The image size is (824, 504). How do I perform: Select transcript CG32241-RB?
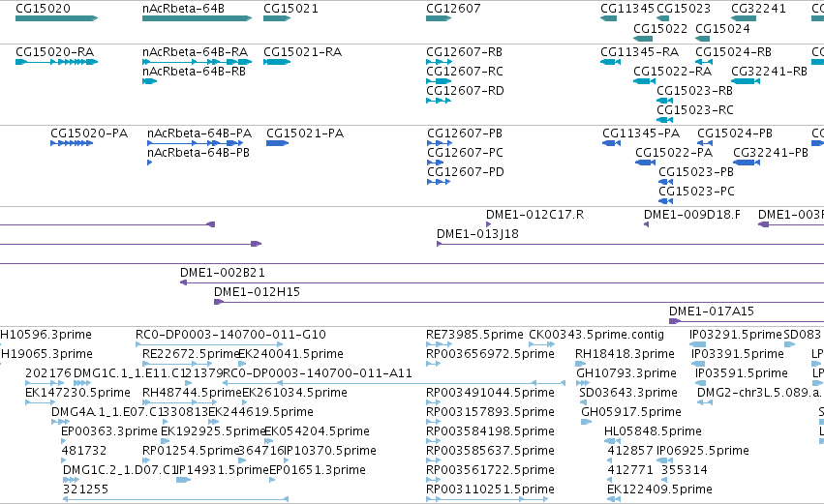tap(770, 71)
